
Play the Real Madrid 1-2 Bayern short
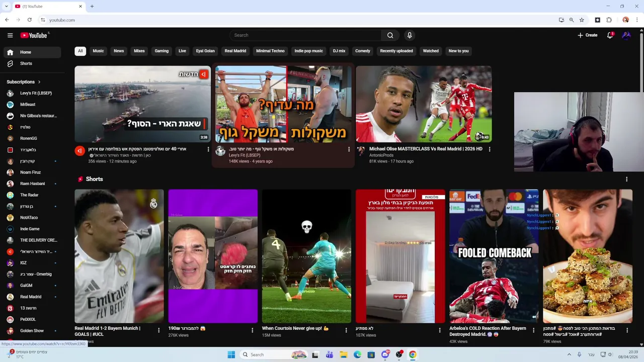tap(119, 256)
